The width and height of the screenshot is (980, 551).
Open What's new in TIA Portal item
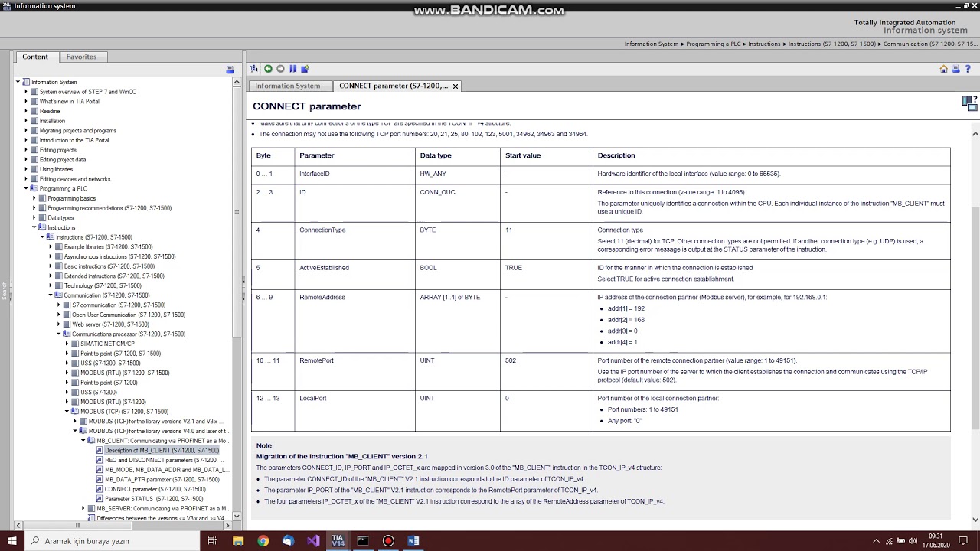69,101
